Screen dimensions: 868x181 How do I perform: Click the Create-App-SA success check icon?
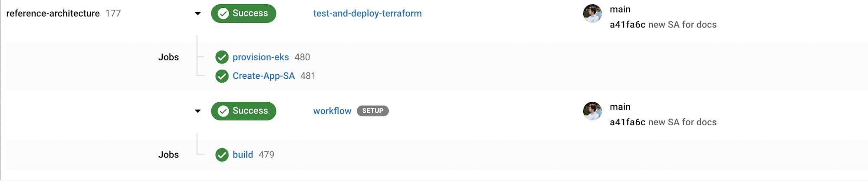click(x=222, y=76)
